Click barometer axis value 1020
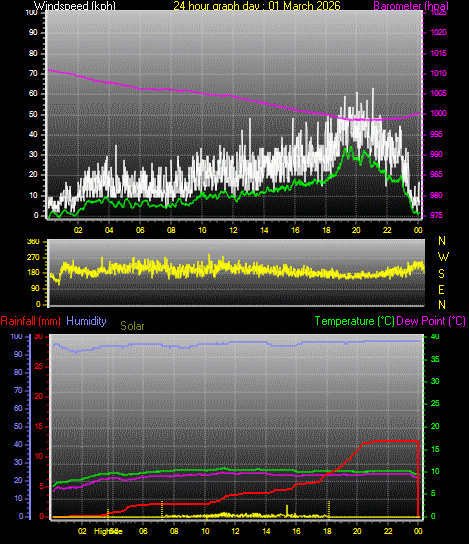 tap(438, 33)
